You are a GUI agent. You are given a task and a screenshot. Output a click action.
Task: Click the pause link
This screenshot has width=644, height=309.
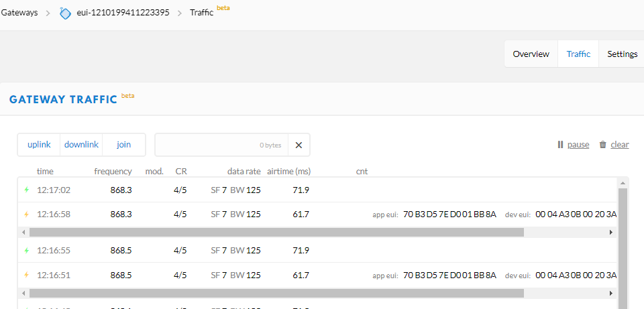click(x=578, y=145)
